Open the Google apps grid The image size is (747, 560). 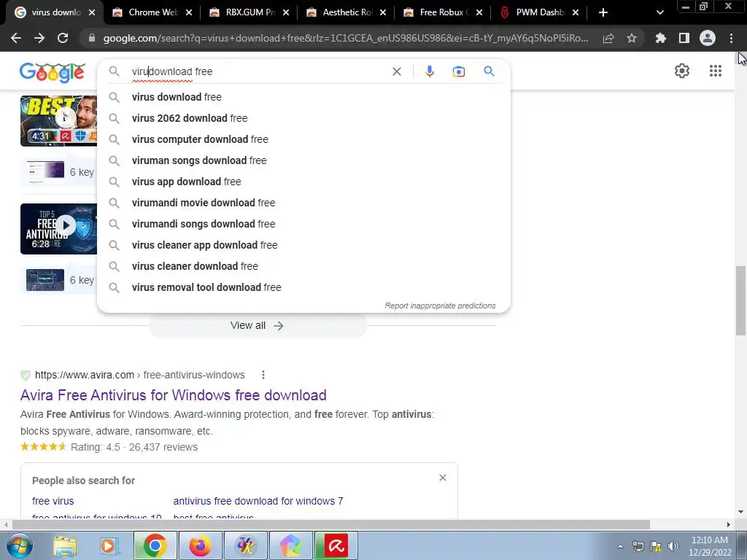coord(715,71)
